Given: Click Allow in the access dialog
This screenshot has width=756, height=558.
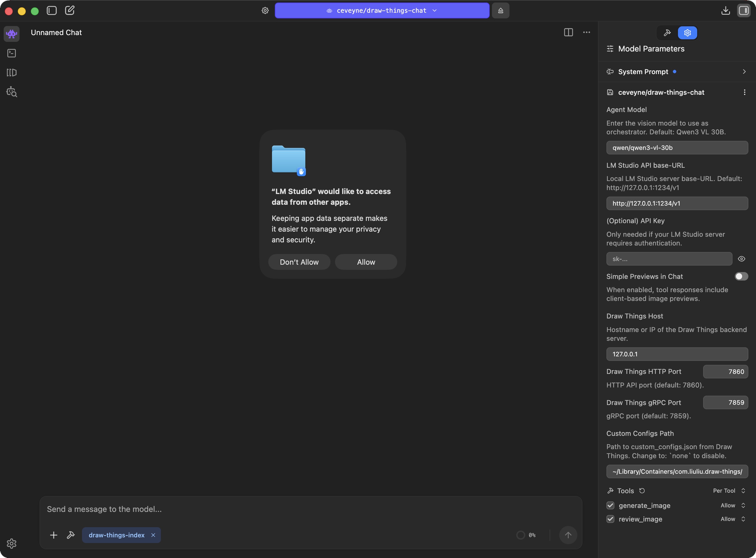Looking at the screenshot, I should coord(366,262).
